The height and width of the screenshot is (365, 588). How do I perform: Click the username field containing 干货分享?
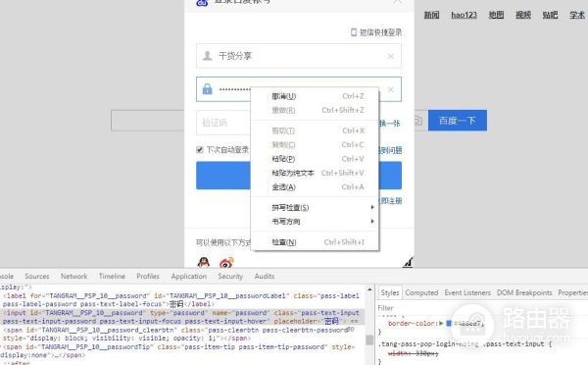click(299, 56)
